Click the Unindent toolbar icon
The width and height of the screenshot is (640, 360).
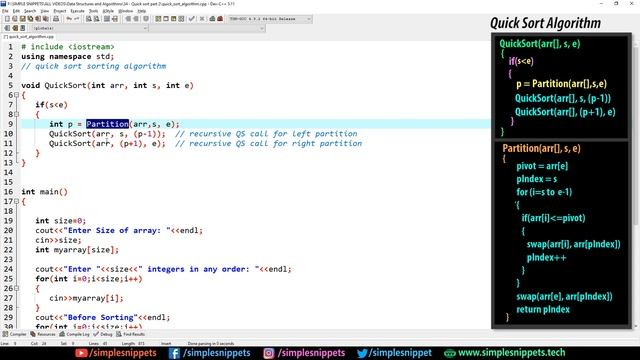136,19
